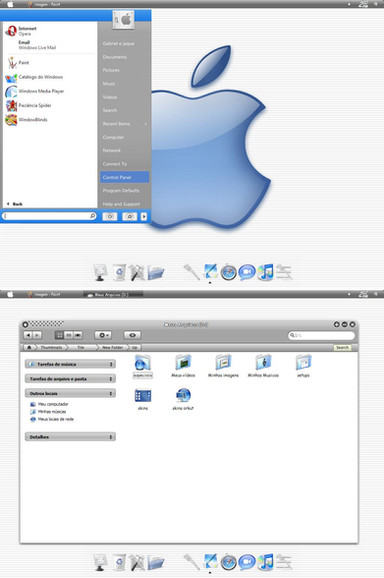The height and width of the screenshot is (578, 384).
Task: Switch to thumbnail grid view button
Action: 59,335
